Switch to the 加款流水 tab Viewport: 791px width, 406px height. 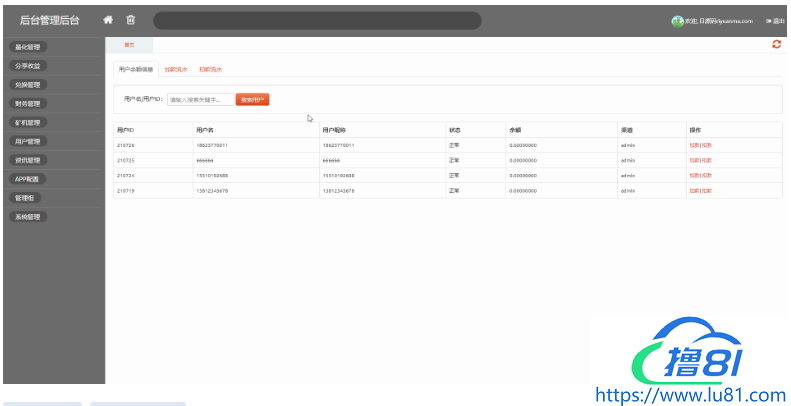coord(176,70)
